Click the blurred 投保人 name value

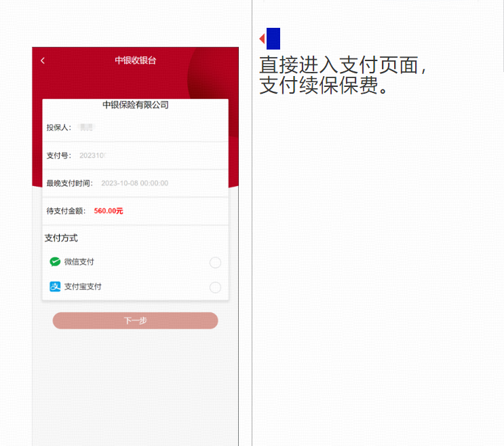(86, 128)
